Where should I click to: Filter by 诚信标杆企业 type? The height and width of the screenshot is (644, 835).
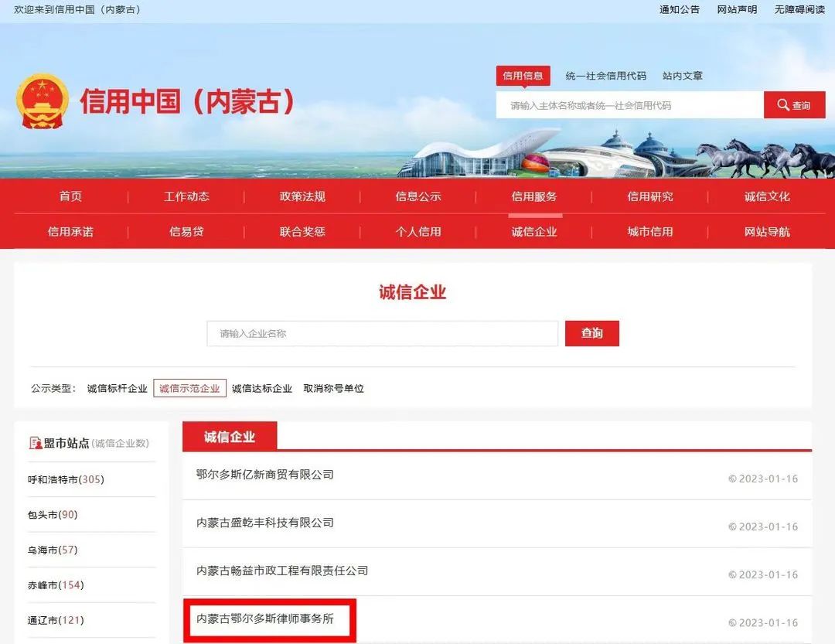pyautogui.click(x=118, y=388)
